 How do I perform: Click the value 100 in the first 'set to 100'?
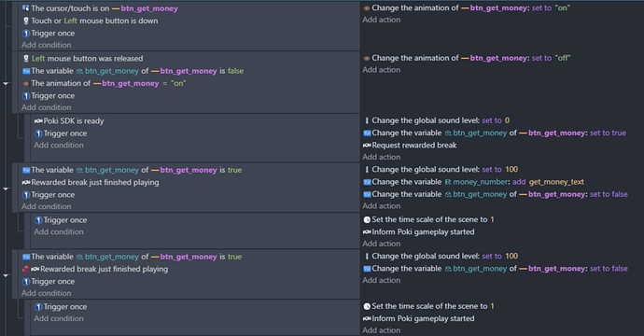point(511,170)
